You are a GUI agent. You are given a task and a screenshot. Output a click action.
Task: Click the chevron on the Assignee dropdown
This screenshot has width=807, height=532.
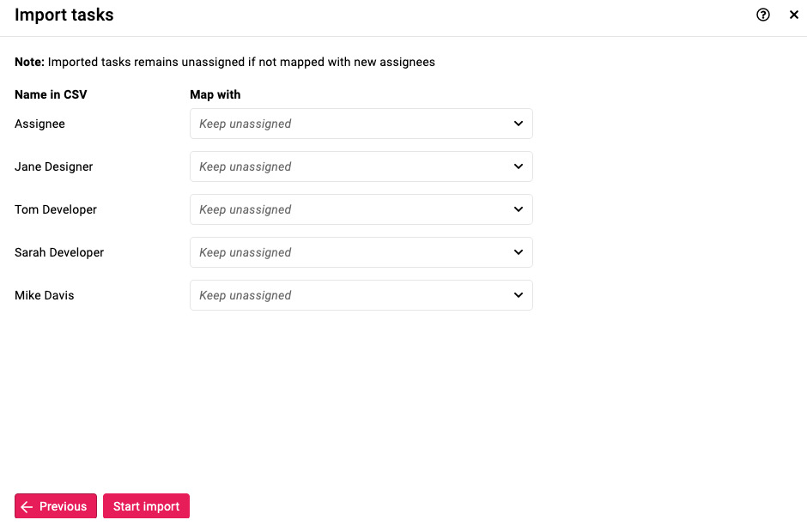(x=519, y=124)
